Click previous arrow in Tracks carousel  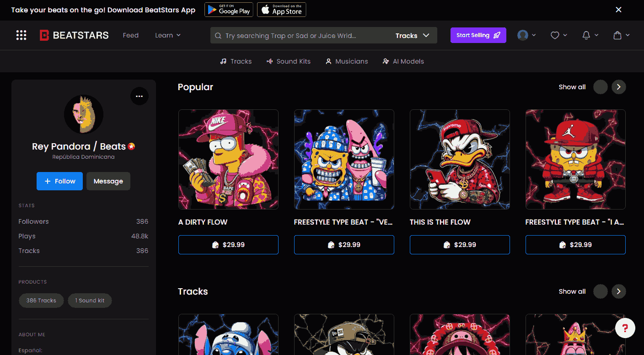coord(601,291)
